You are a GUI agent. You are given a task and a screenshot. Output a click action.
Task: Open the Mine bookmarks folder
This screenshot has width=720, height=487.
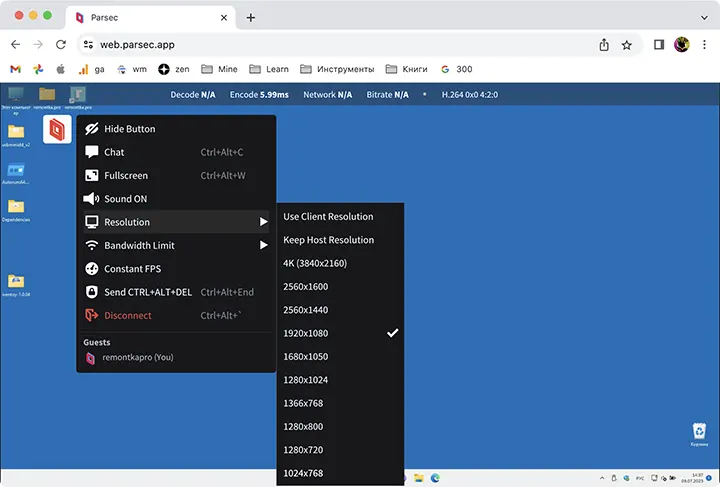219,69
